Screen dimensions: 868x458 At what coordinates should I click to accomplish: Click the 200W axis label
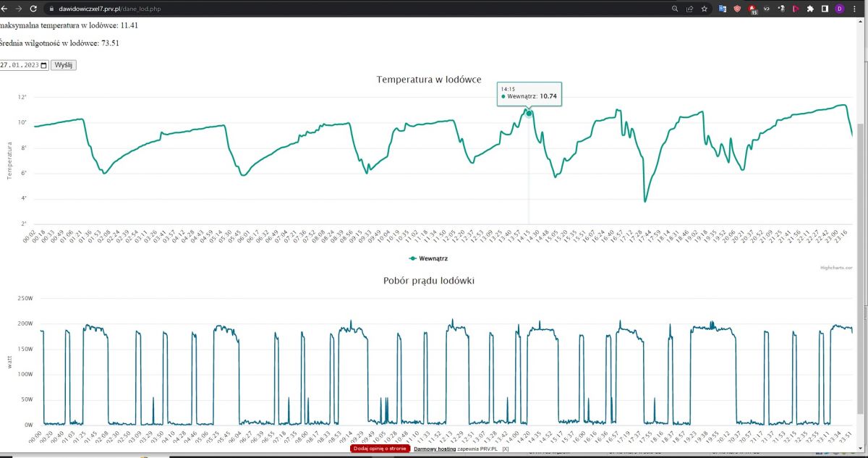pos(27,323)
